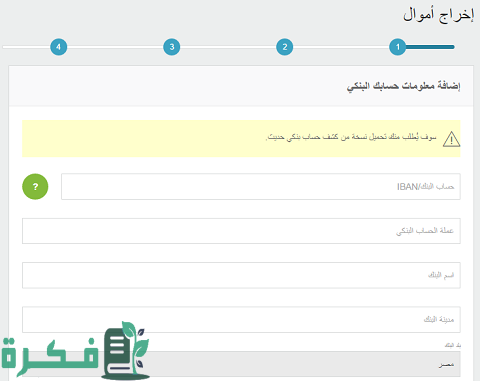Click the dark filled progress bar segment
Viewport: 480px width, 381px height.
pos(430,47)
